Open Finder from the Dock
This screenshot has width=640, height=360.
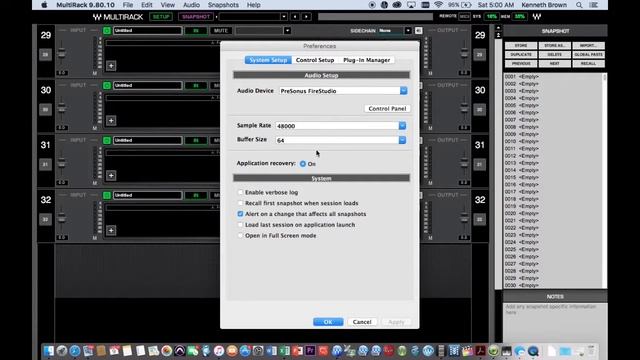pos(49,351)
